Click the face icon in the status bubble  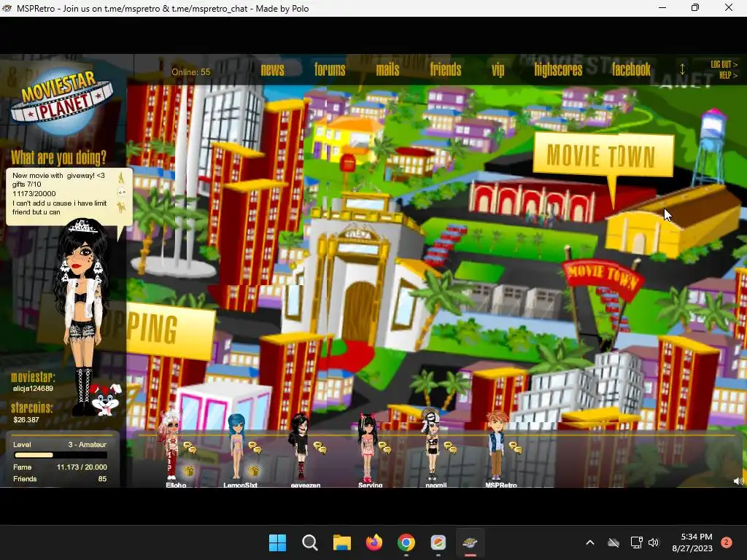pos(122,192)
